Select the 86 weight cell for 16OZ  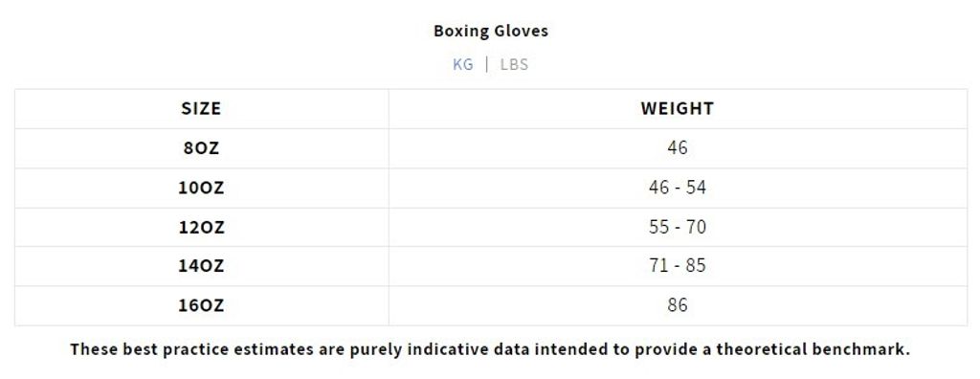(678, 305)
